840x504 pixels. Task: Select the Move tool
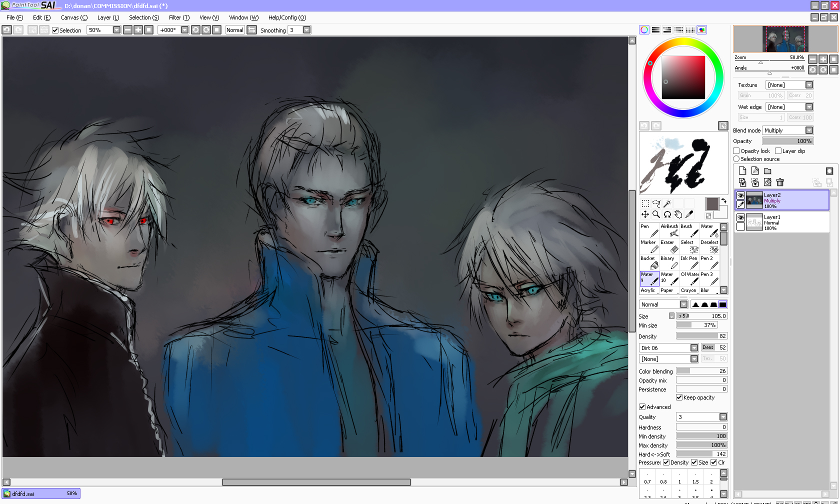click(645, 214)
